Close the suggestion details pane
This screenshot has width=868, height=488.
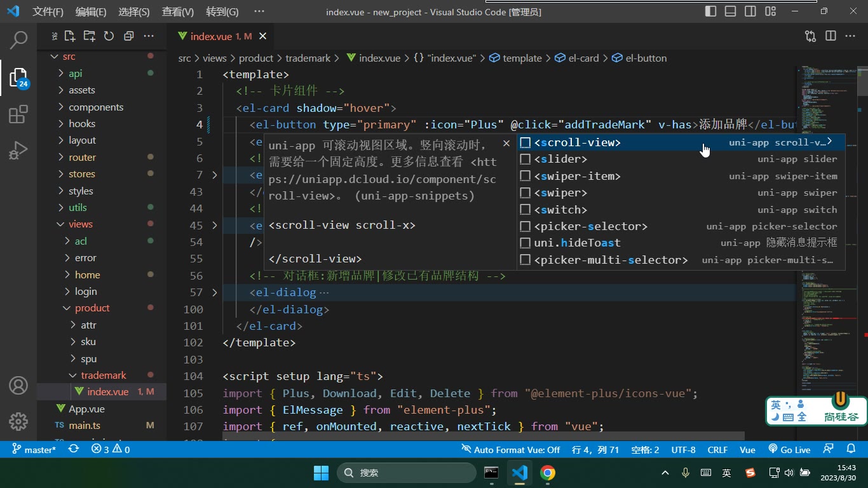point(506,144)
